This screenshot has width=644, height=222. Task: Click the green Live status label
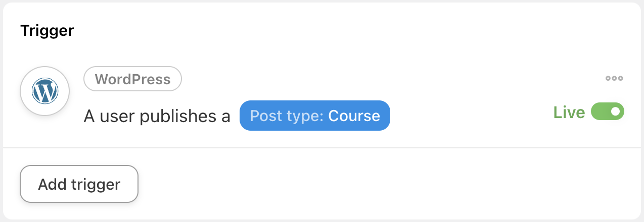569,112
